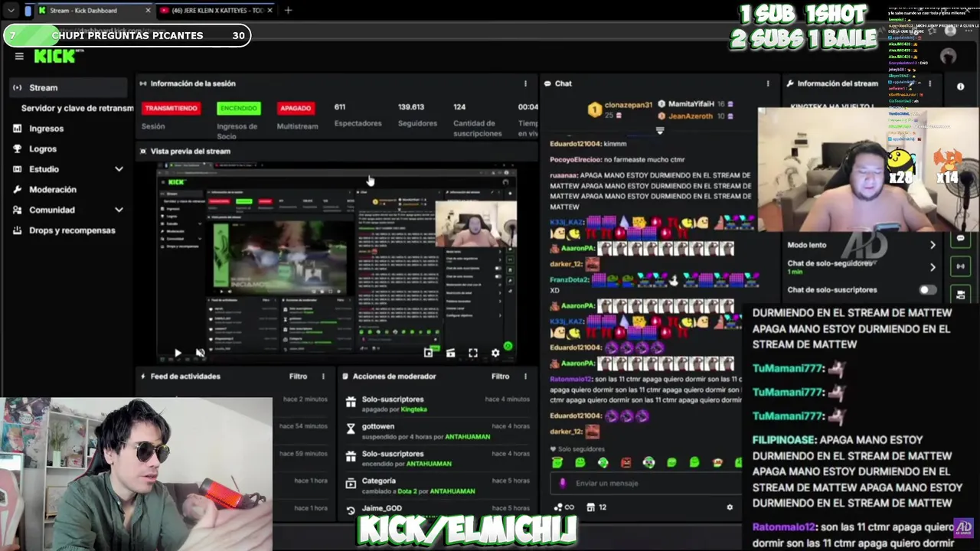Click the purple icon in message field
980x551 pixels.
point(563,483)
